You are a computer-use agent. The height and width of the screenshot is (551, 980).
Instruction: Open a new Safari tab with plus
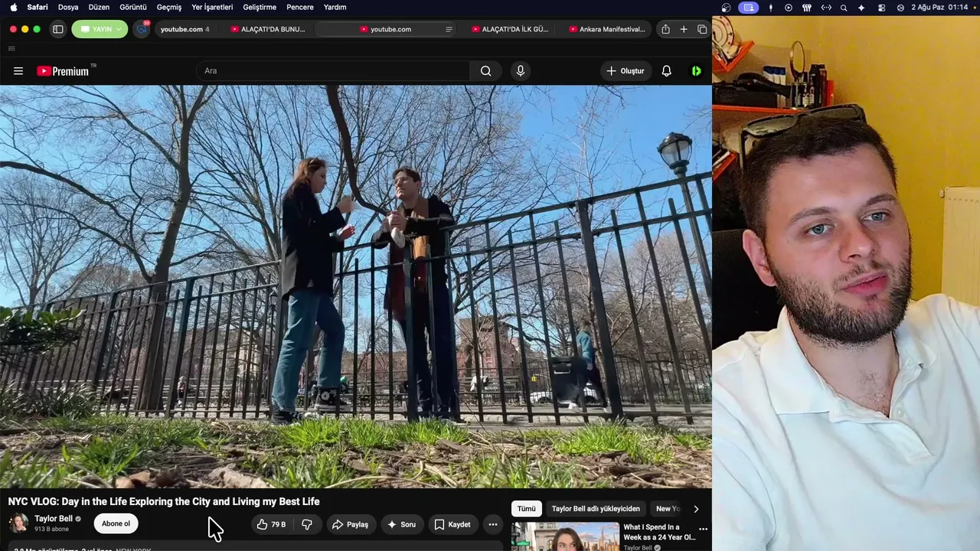click(684, 29)
